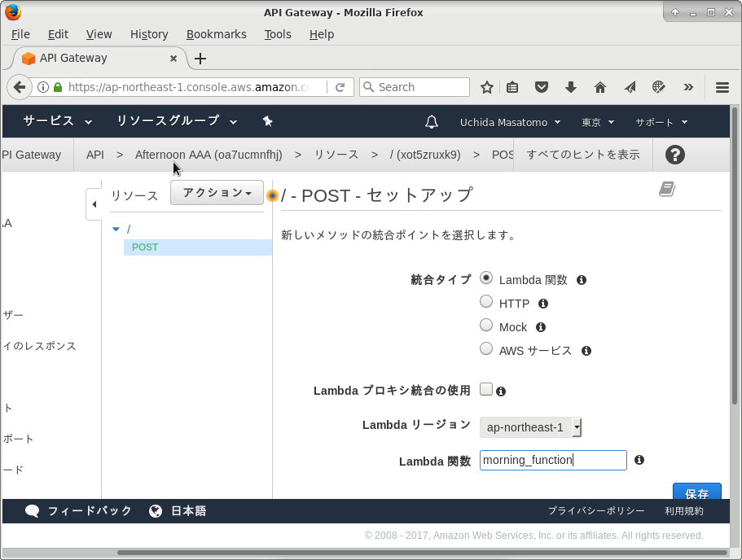Close the API Gateway tab
This screenshot has height=560, width=742.
click(173, 58)
